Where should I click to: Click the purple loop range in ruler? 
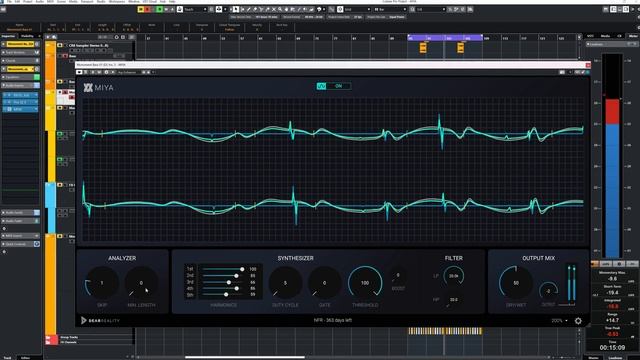[445, 38]
